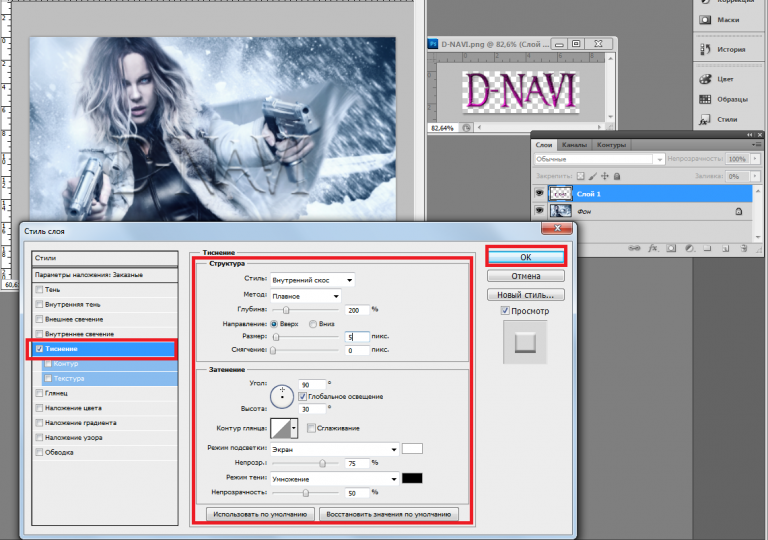
Task: Open the Layers panel options menu icon
Action: tap(756, 145)
